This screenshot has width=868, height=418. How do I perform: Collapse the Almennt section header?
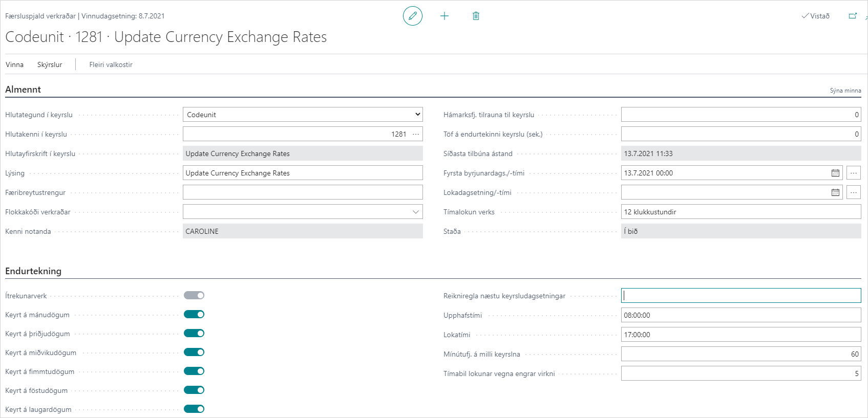point(23,90)
